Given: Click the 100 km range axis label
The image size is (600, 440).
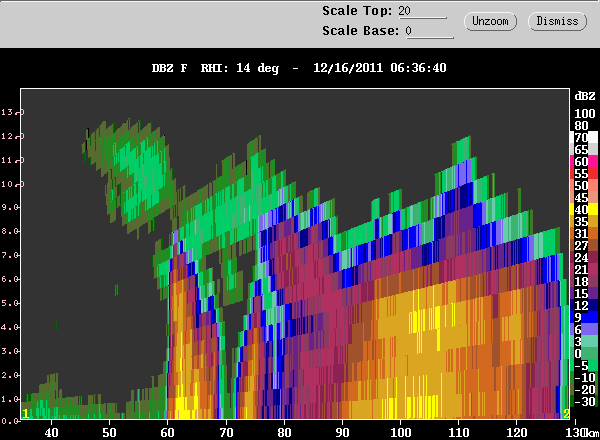Looking at the screenshot, I should [400, 433].
